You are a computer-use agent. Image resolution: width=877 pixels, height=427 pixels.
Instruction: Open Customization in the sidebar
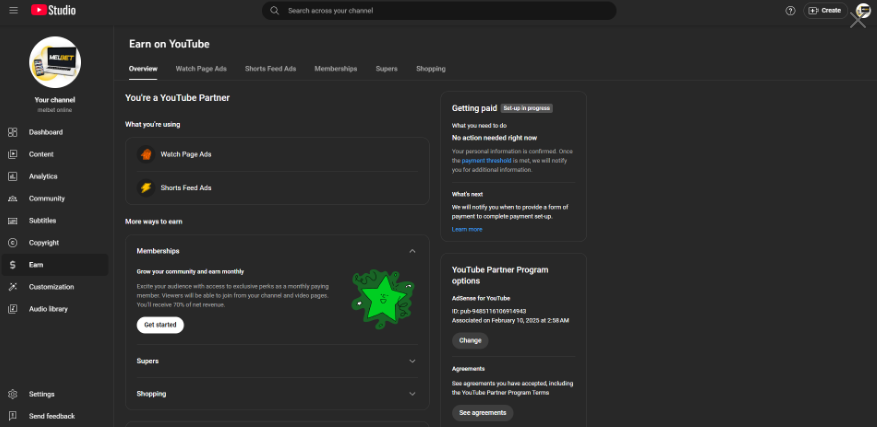(55, 287)
